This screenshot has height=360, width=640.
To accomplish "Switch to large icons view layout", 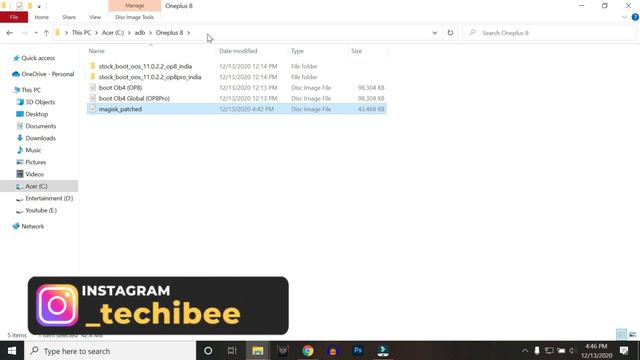I will (633, 334).
